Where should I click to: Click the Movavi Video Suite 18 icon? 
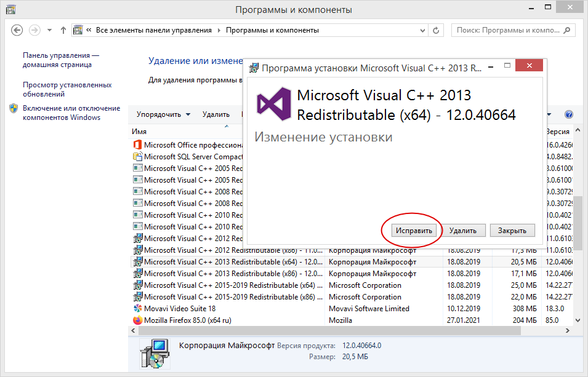pyautogui.click(x=138, y=308)
